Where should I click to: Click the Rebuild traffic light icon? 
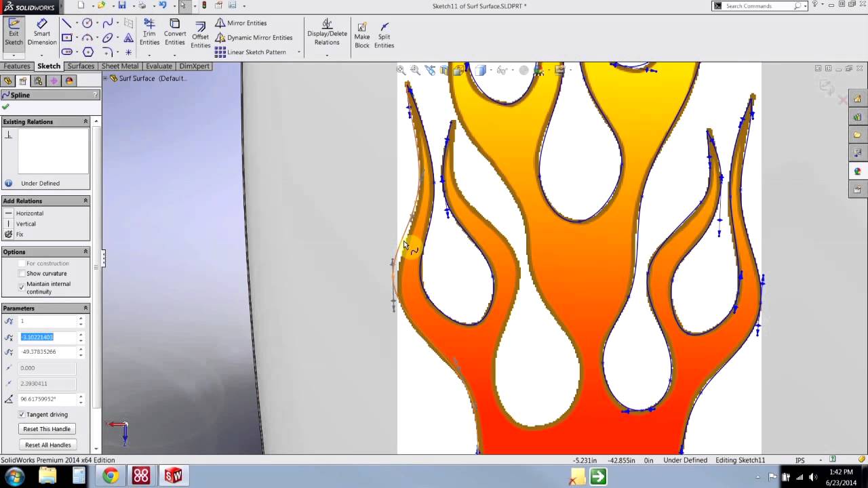point(204,5)
